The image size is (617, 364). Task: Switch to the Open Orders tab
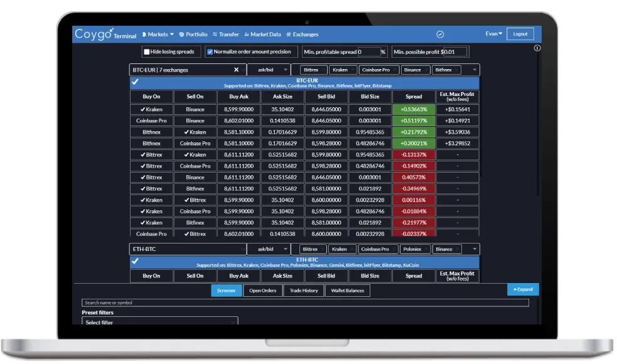click(x=262, y=291)
